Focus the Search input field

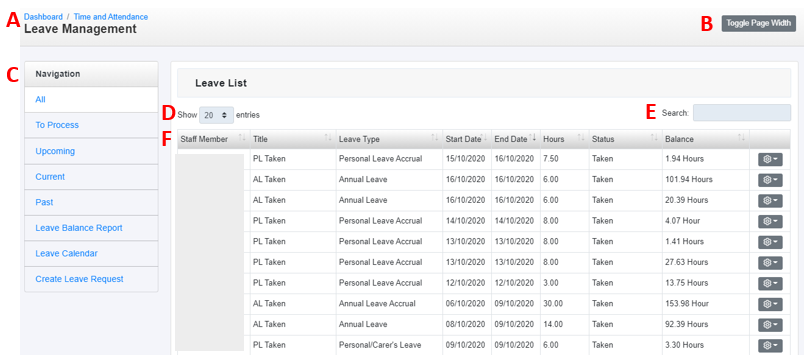pos(742,113)
